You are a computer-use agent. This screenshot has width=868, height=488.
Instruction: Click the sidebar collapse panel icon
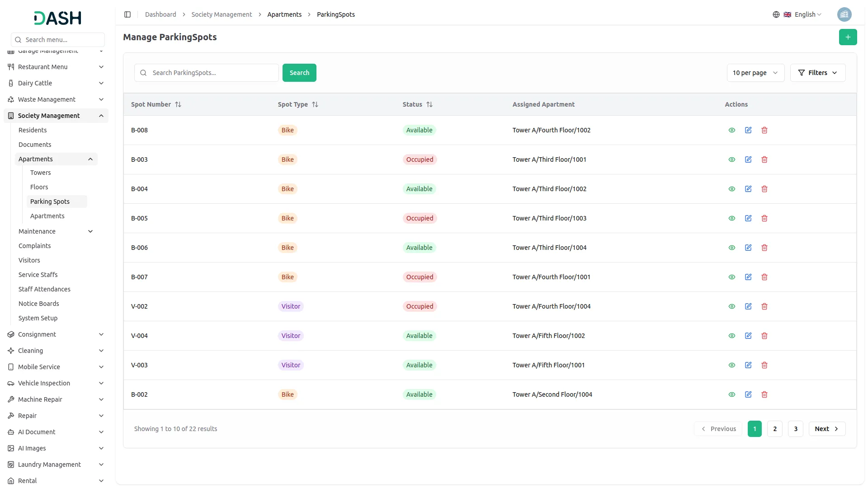coord(127,14)
